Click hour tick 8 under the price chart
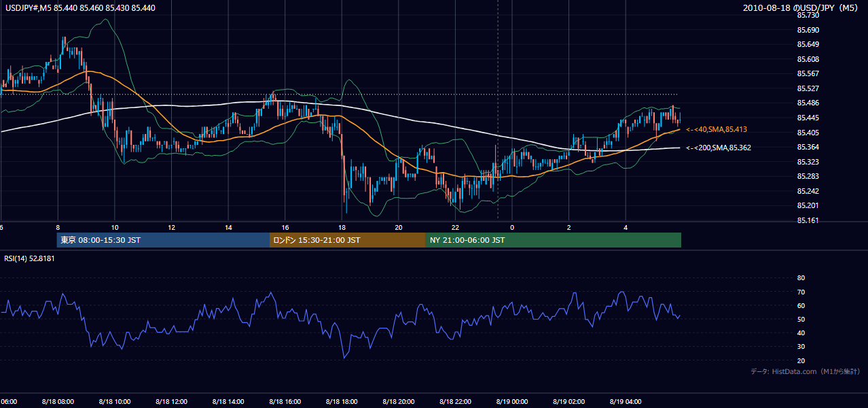868x408 pixels. click(58, 227)
